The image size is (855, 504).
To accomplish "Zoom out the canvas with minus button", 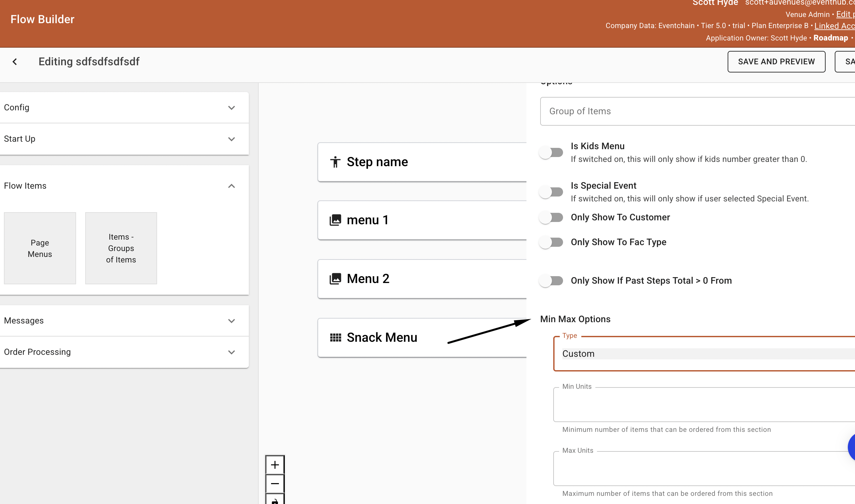I will [x=274, y=483].
